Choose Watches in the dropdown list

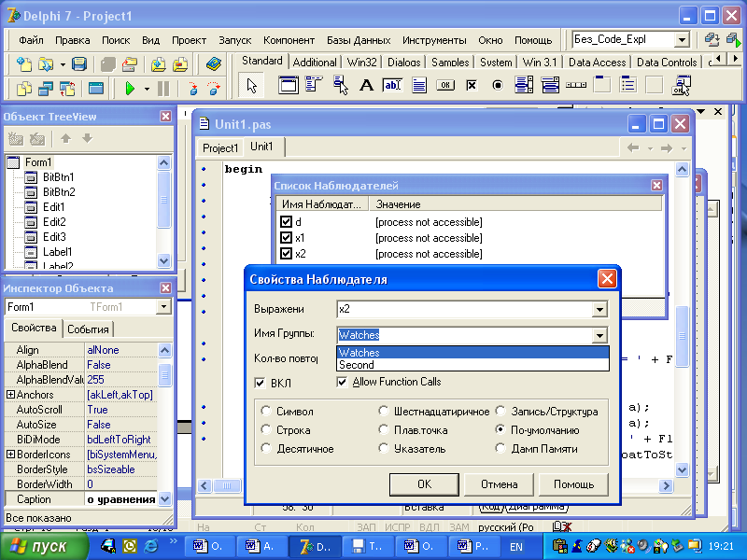[472, 353]
